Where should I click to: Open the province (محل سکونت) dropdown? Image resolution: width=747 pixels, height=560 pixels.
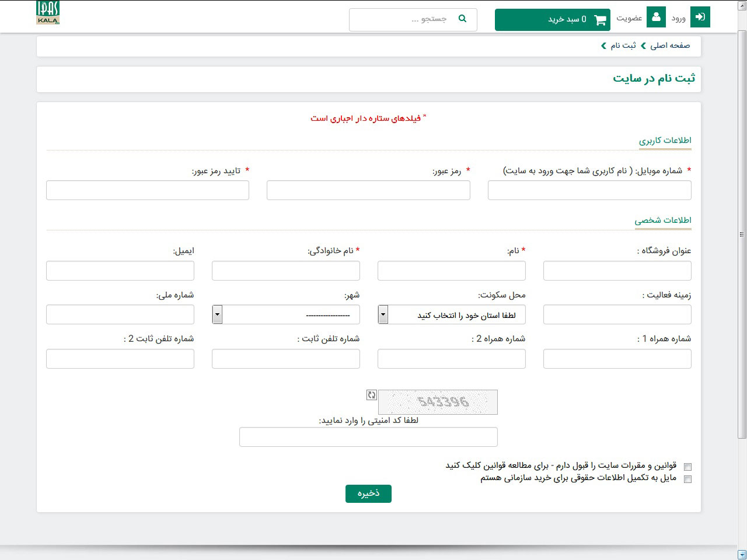click(x=452, y=315)
